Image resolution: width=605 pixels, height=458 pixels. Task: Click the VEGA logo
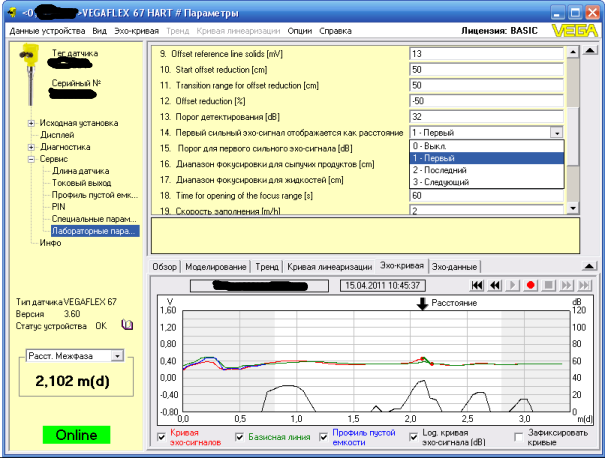(575, 30)
